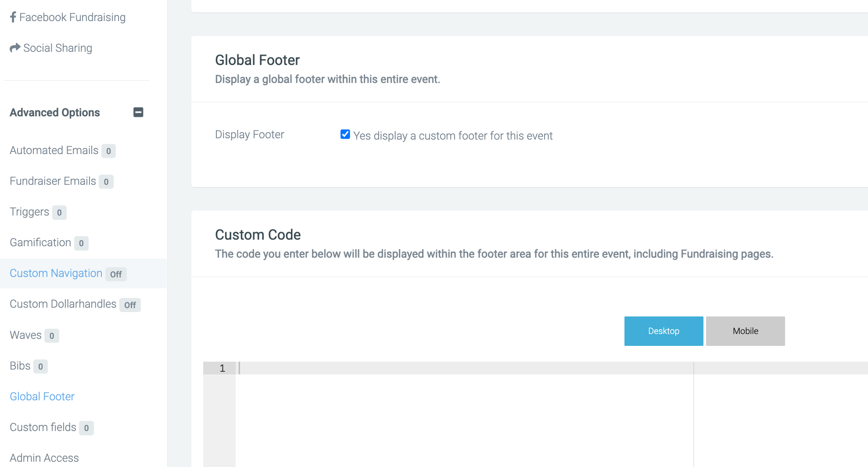Open Waves option in sidebar
The height and width of the screenshot is (467, 868).
pyautogui.click(x=25, y=335)
